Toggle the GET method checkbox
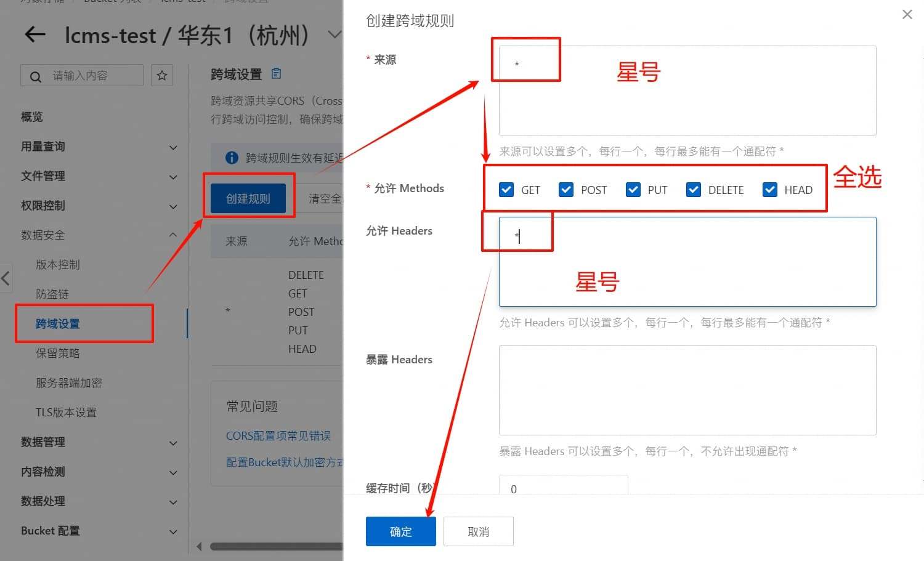Screen dimensions: 924x561 pyautogui.click(x=506, y=190)
